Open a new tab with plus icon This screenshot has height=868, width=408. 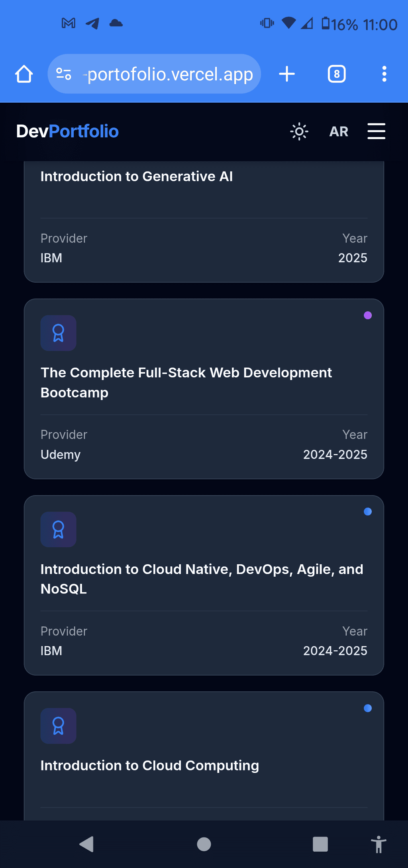click(287, 74)
